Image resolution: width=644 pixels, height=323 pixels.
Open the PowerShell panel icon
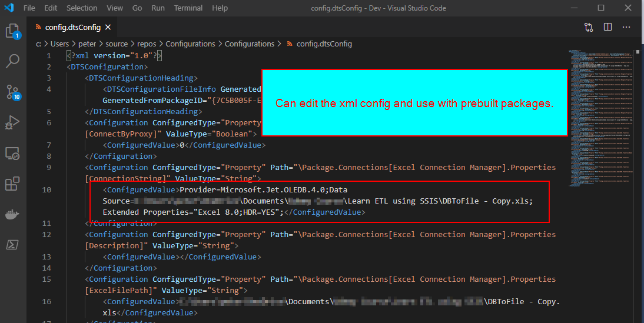[12, 245]
